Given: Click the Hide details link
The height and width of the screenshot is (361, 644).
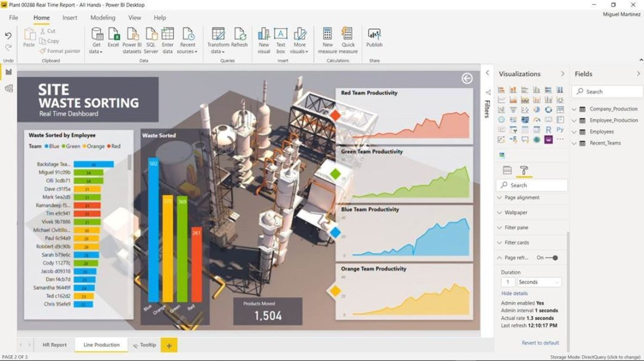Looking at the screenshot, I should click(514, 293).
